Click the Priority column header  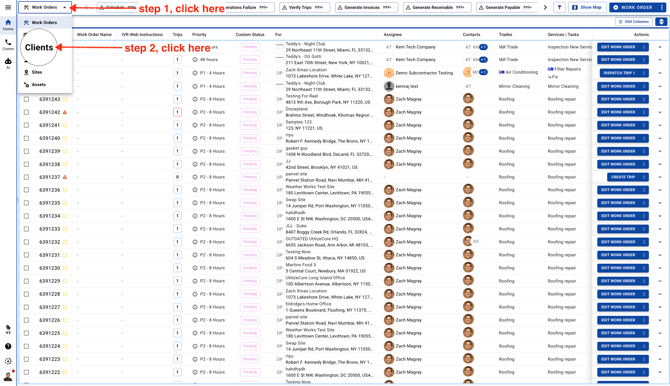tap(199, 35)
